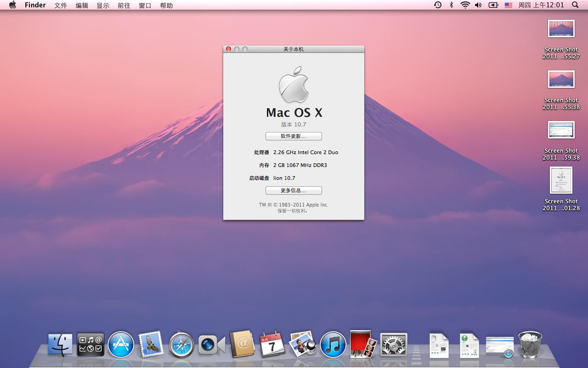Open the Mail stamp icon in Dock
Screen dimensions: 588x368
pos(151,345)
